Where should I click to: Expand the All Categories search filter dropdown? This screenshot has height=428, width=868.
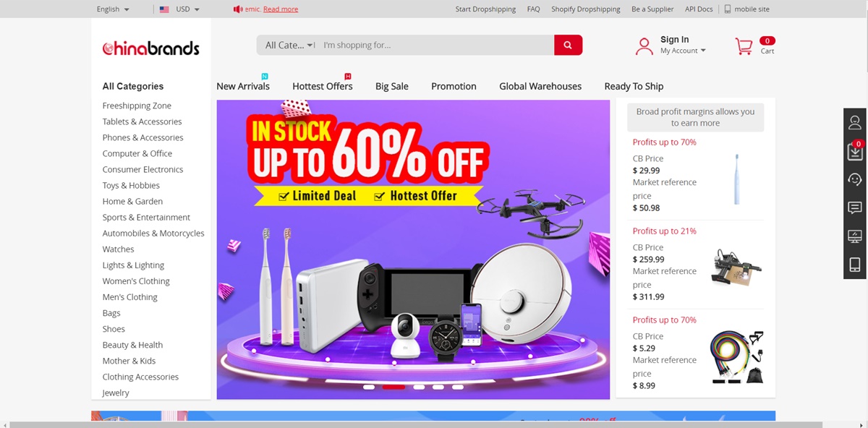coord(289,45)
